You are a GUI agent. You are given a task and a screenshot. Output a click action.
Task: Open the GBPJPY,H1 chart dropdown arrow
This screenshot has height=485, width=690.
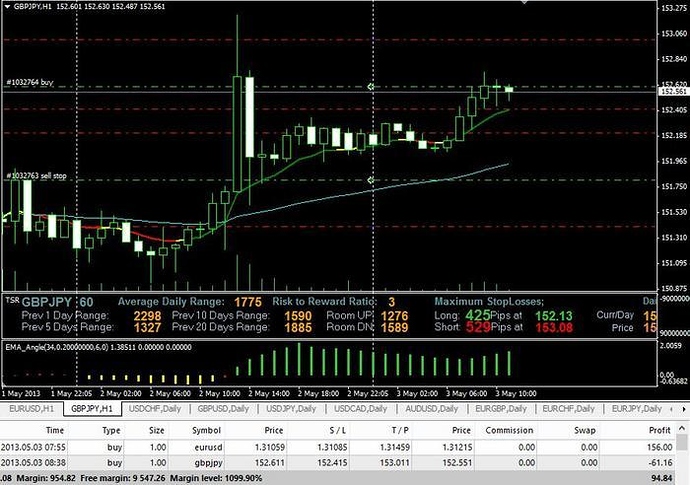click(7, 7)
